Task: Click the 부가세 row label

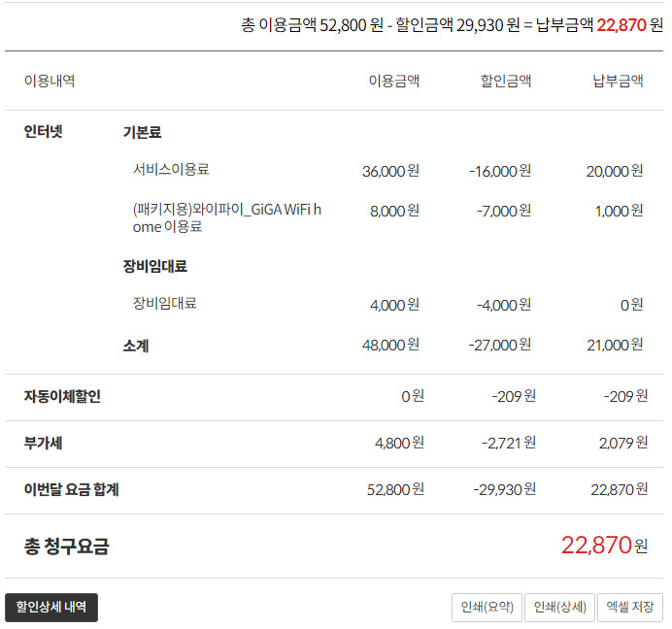Action: [x=44, y=443]
